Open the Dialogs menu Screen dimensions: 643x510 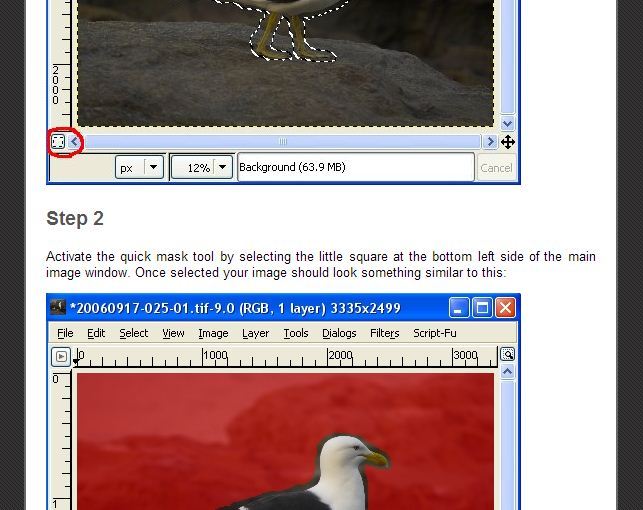(339, 333)
